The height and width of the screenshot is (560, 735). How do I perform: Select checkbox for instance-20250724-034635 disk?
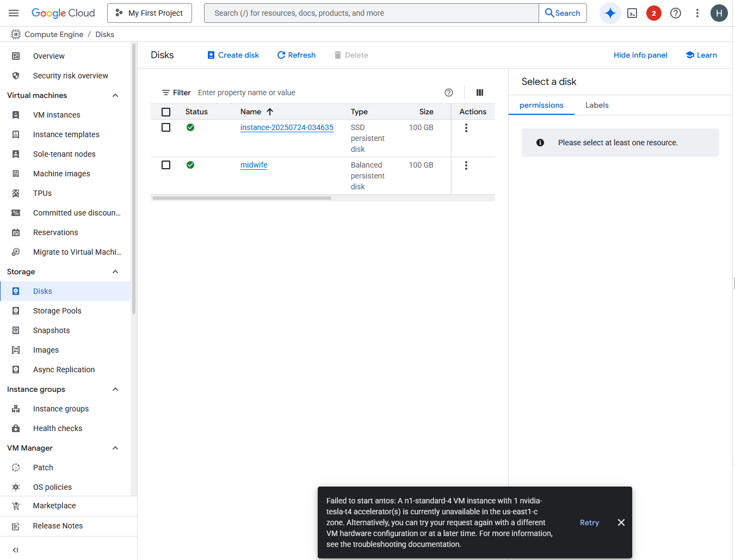pyautogui.click(x=166, y=127)
